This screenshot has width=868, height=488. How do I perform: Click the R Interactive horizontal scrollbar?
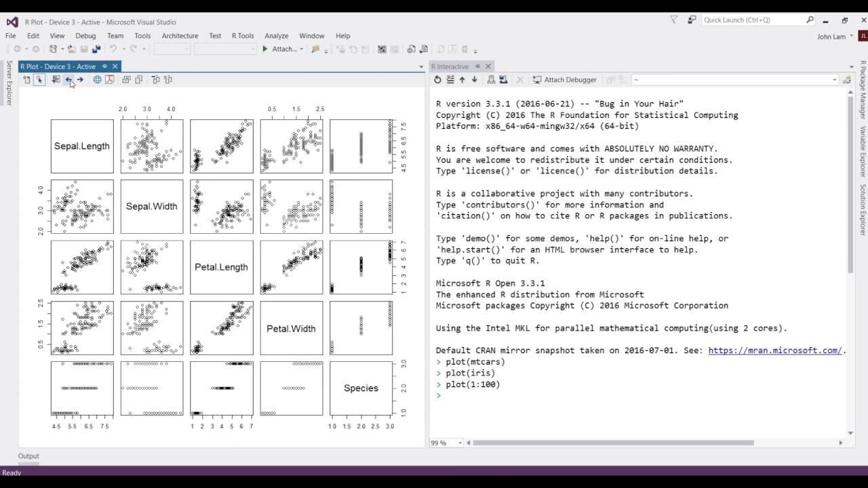[613, 443]
